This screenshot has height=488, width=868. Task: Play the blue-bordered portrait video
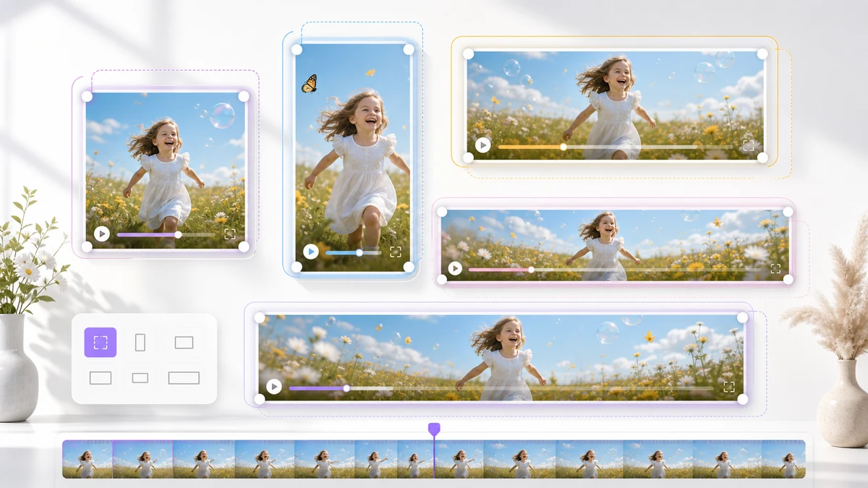[x=311, y=252]
